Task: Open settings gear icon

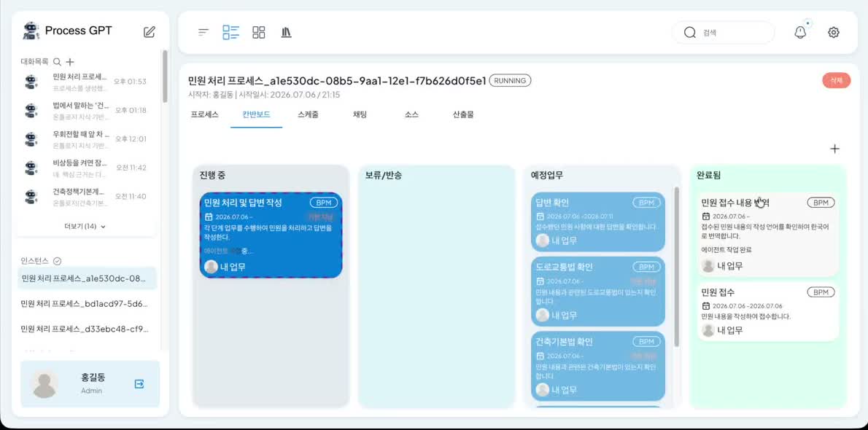Action: 833,33
